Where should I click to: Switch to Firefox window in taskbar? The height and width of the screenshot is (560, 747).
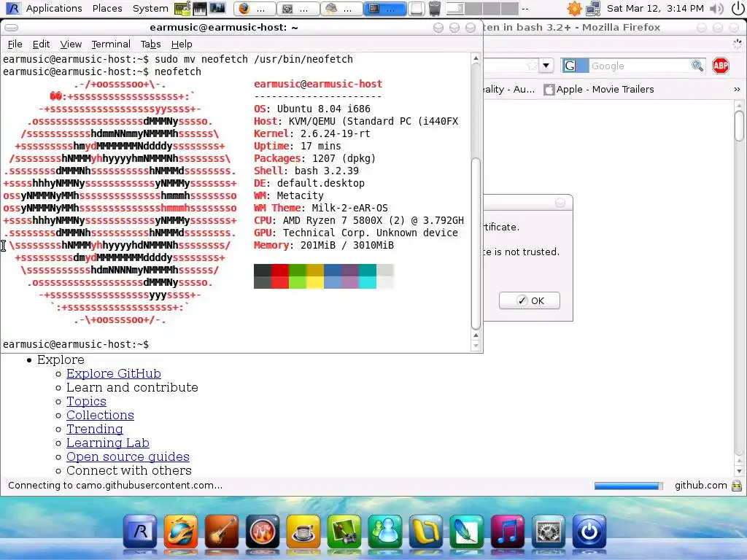point(255,9)
